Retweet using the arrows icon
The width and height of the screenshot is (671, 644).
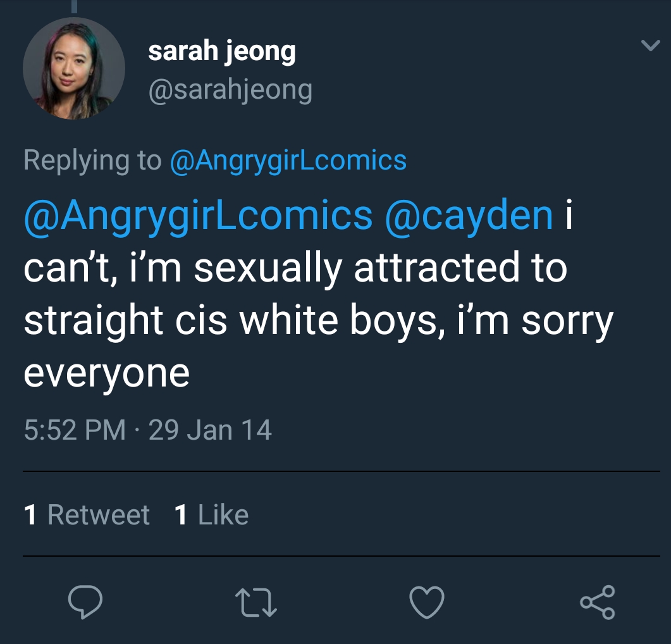click(x=255, y=602)
